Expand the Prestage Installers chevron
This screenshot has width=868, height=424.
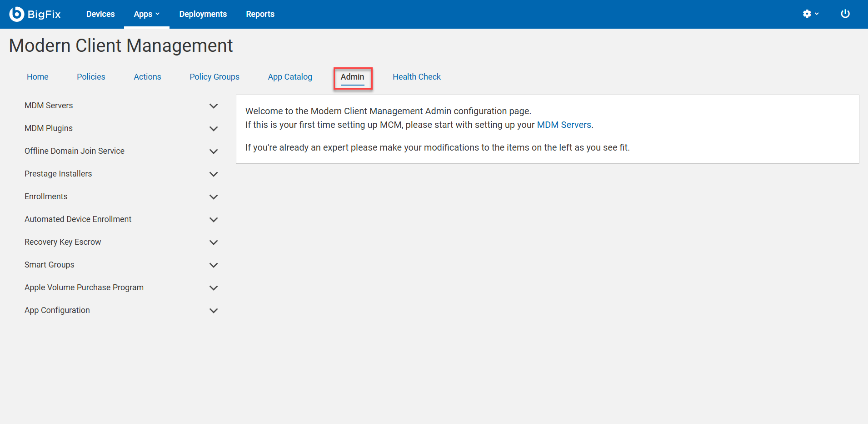[214, 174]
